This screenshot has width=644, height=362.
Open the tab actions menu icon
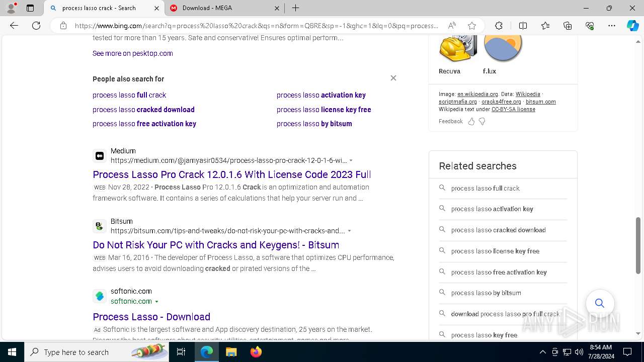(30, 8)
